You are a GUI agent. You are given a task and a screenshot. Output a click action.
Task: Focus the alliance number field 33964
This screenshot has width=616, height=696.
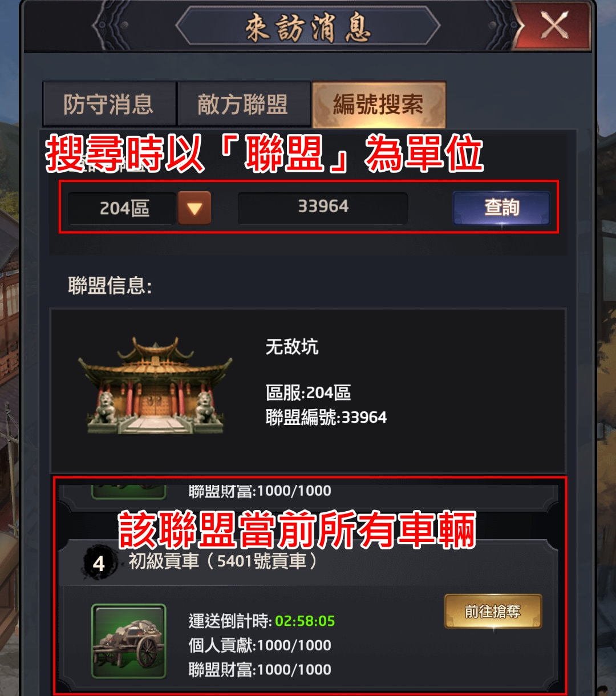click(x=323, y=207)
